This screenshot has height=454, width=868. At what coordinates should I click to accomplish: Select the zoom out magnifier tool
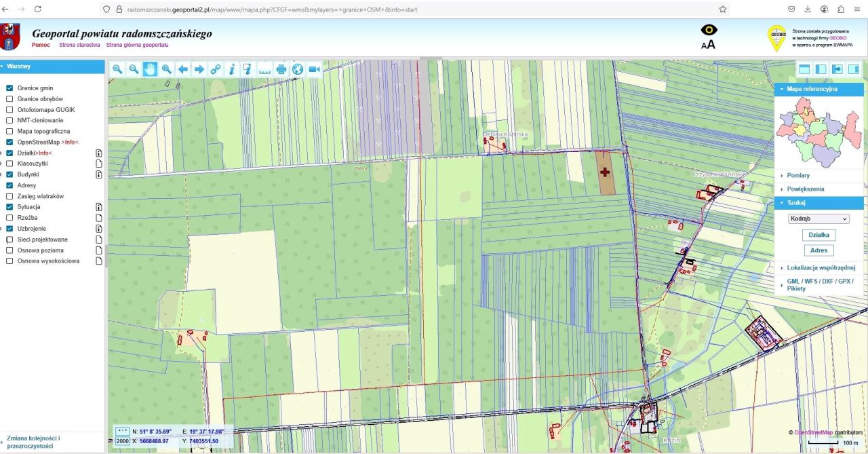(134, 69)
